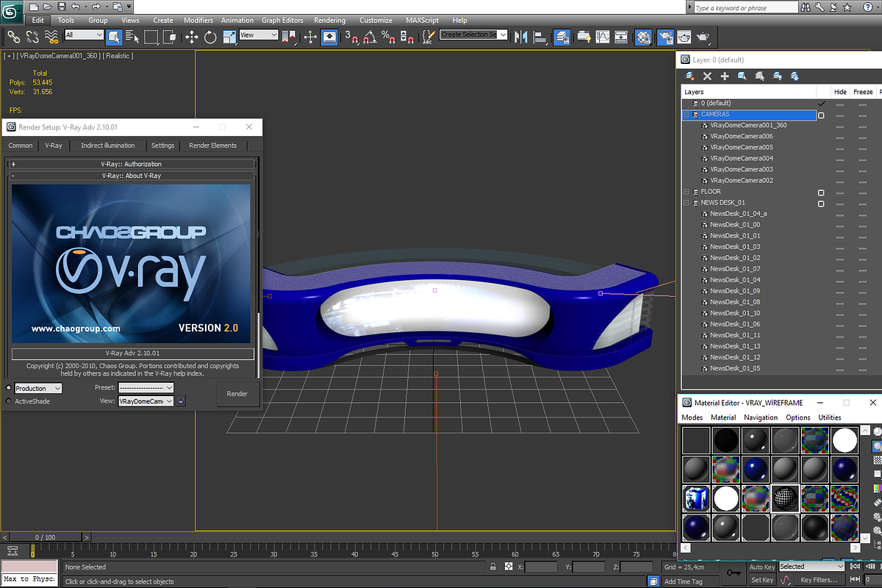Open the View VRayDomeCamera dropdown
This screenshot has height=588, width=882.
click(146, 401)
